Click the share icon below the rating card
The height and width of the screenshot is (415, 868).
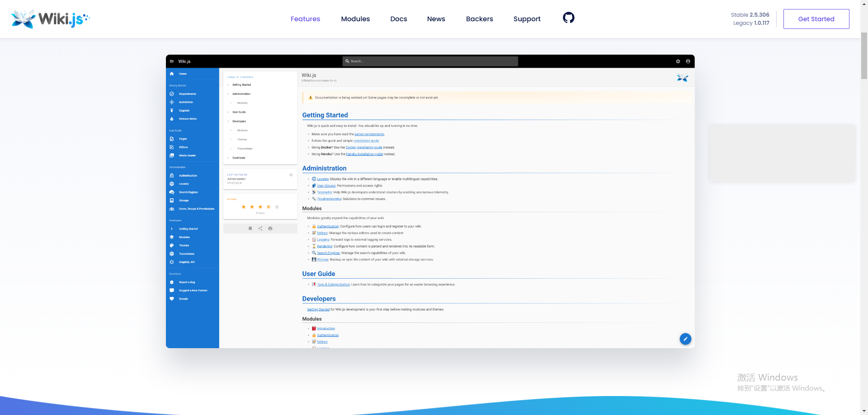click(x=260, y=228)
